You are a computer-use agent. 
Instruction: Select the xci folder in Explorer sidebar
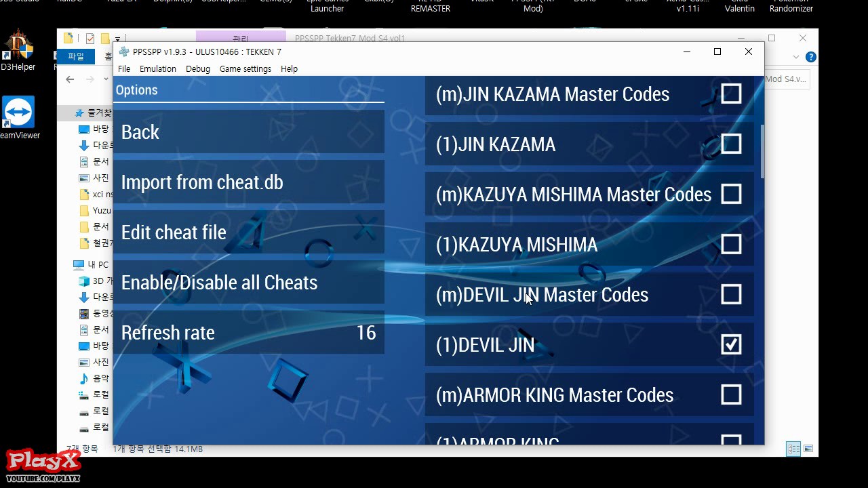(x=95, y=194)
